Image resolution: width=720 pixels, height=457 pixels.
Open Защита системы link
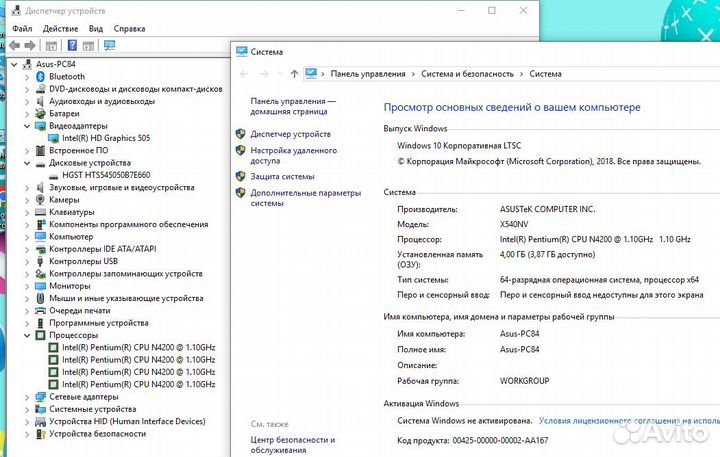(282, 176)
